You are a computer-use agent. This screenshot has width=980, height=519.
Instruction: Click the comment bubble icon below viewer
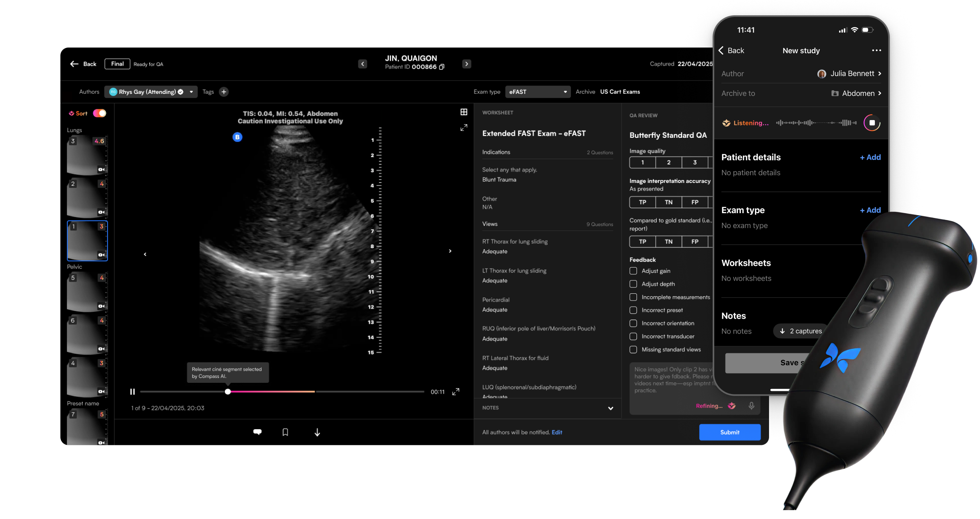pyautogui.click(x=257, y=432)
